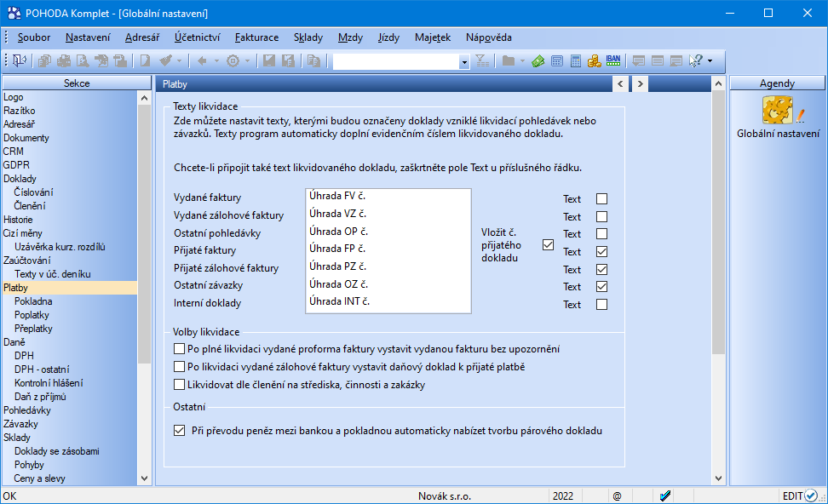Open the Sklady menu
This screenshot has height=504, width=828.
(x=308, y=37)
